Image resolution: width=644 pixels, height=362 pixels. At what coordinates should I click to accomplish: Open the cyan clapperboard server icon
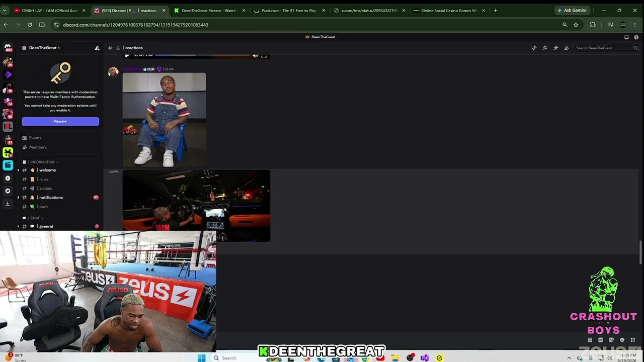click(x=8, y=165)
